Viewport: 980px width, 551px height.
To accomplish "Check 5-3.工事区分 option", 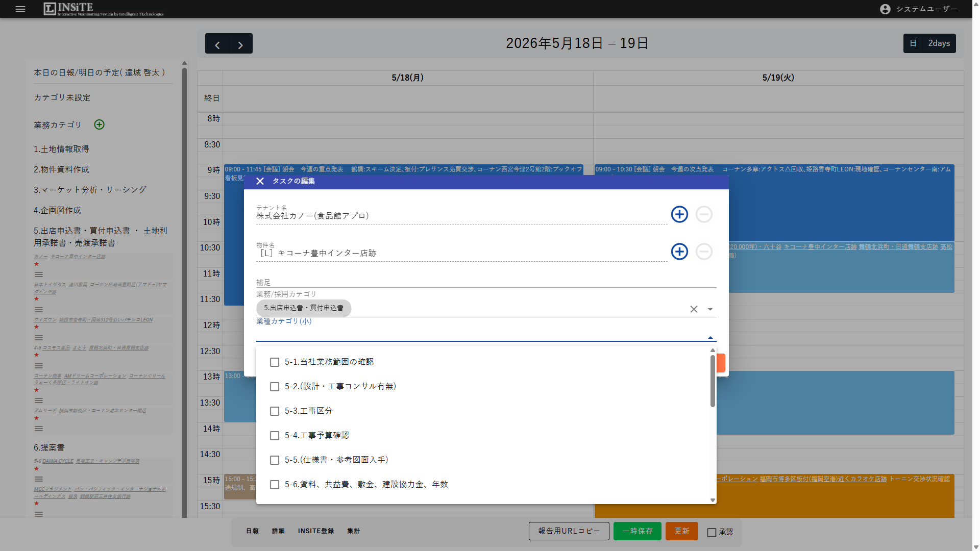I will coord(275,411).
